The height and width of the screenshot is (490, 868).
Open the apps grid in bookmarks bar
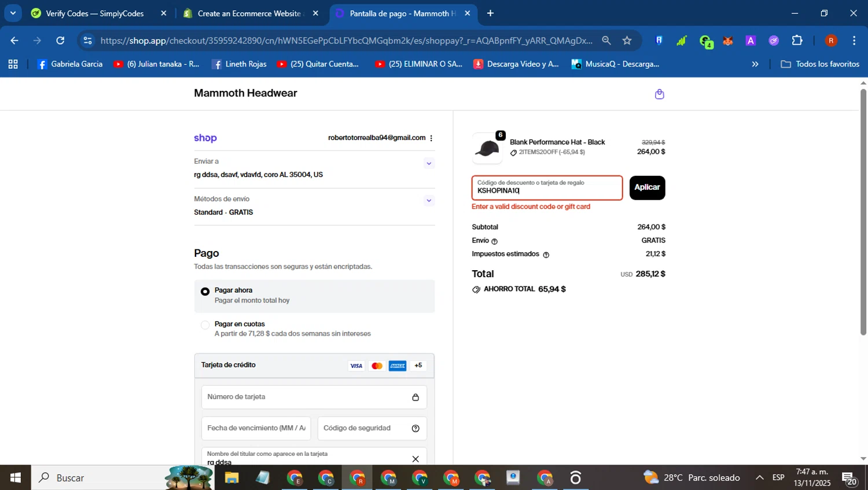13,64
